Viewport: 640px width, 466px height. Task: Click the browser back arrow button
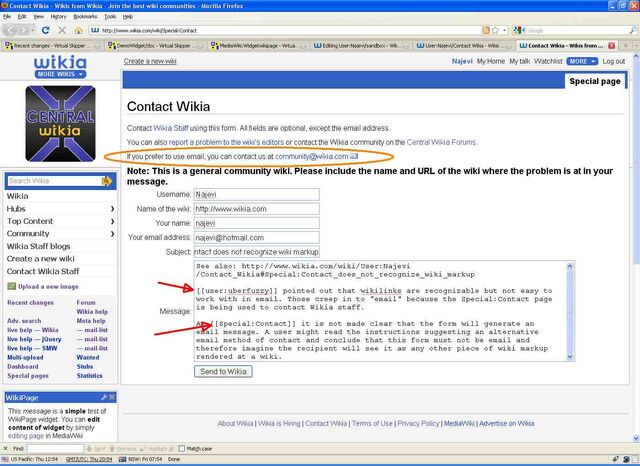coord(11,30)
